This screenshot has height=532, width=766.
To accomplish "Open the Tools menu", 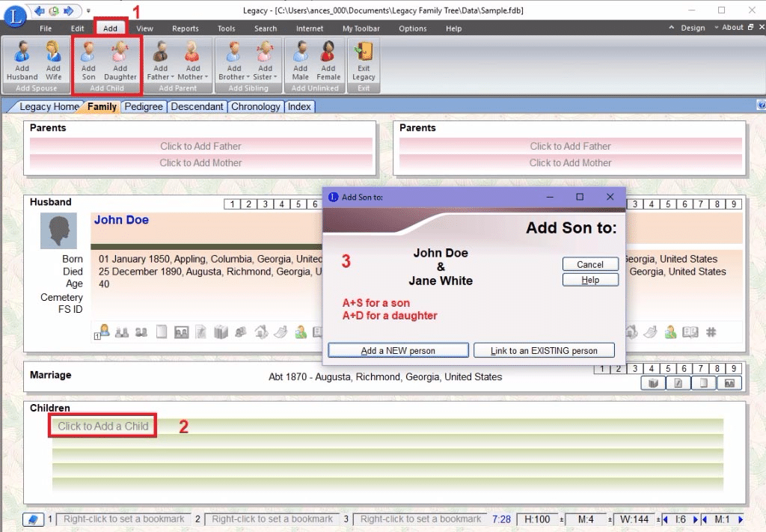I will click(226, 28).
